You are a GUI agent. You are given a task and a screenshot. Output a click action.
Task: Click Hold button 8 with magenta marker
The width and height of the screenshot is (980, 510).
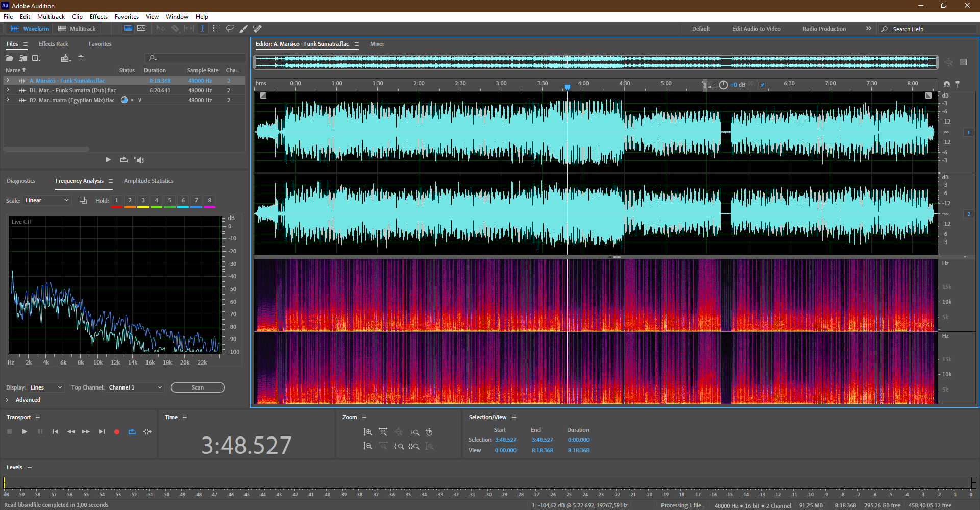210,201
